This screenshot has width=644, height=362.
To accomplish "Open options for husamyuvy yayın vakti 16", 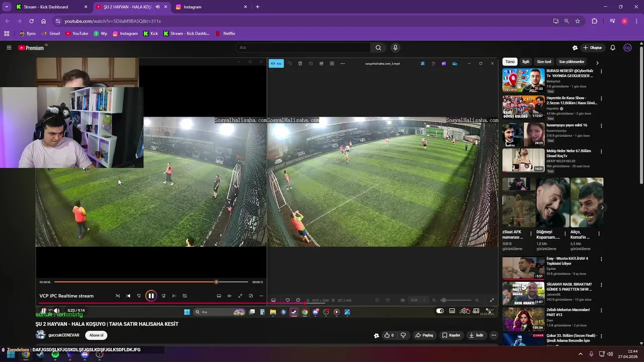I will (601, 125).
